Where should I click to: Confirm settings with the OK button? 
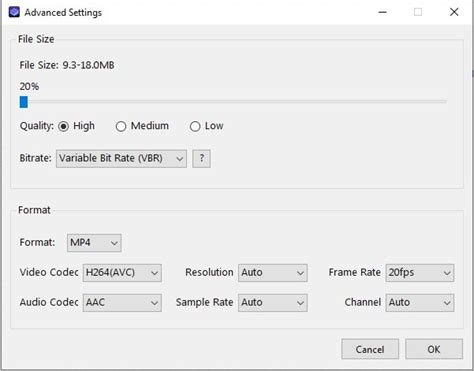pyautogui.click(x=434, y=349)
